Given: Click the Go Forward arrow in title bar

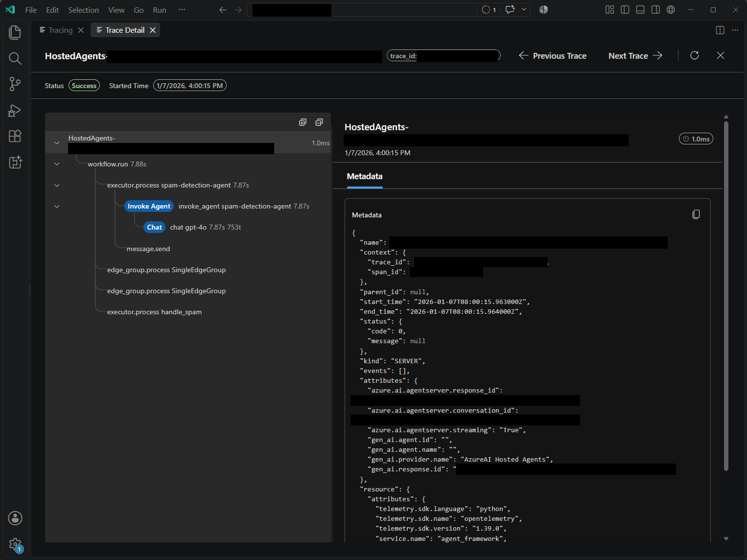Looking at the screenshot, I should 238,10.
